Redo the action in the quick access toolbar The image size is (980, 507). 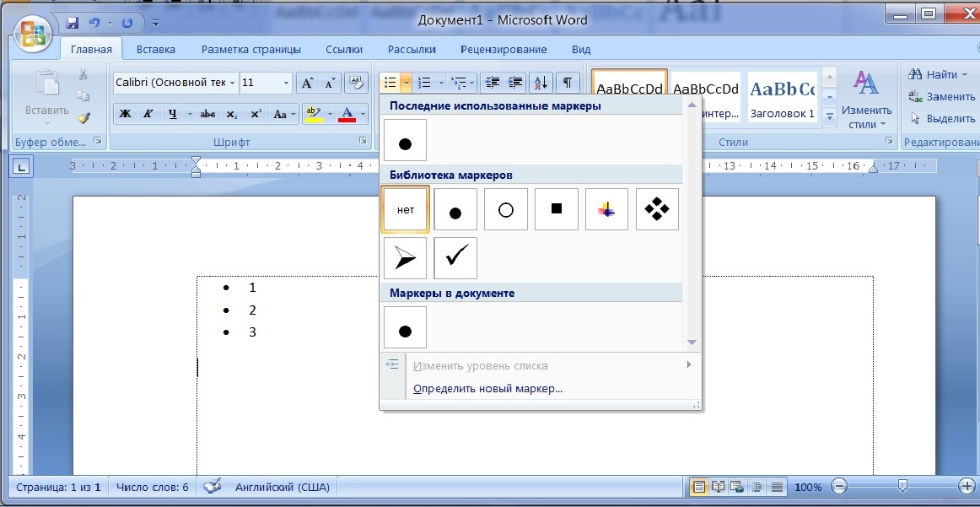pyautogui.click(x=127, y=23)
